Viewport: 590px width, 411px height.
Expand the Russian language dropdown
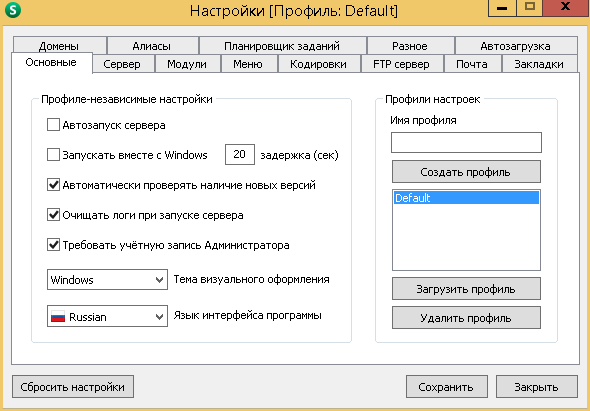coord(107,317)
